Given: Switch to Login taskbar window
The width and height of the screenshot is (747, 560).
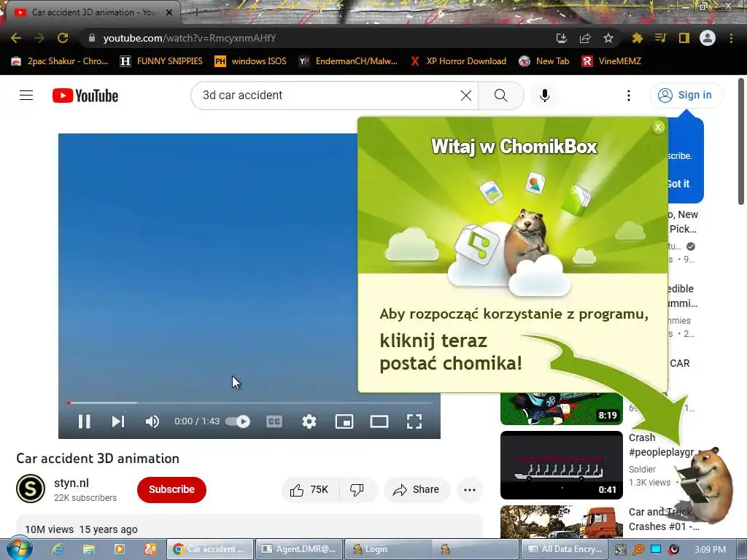Looking at the screenshot, I should (x=388, y=549).
